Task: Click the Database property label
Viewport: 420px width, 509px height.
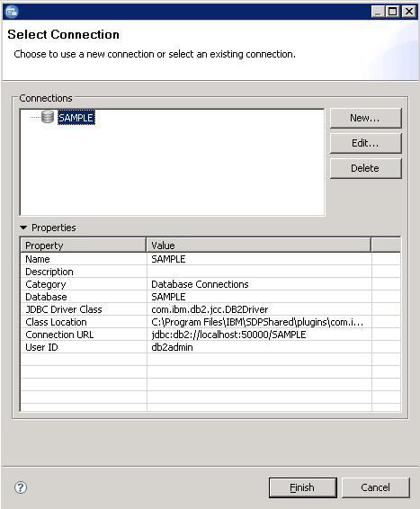Action: [x=46, y=297]
